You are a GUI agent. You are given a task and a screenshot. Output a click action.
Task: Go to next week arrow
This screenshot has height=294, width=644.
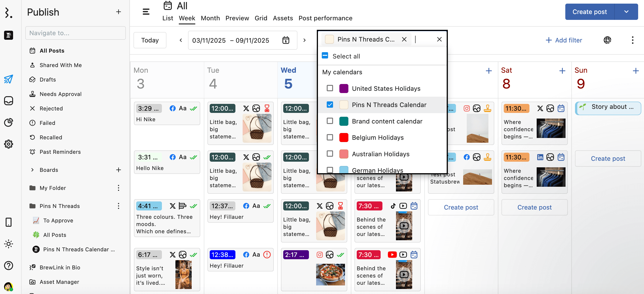[x=304, y=40]
